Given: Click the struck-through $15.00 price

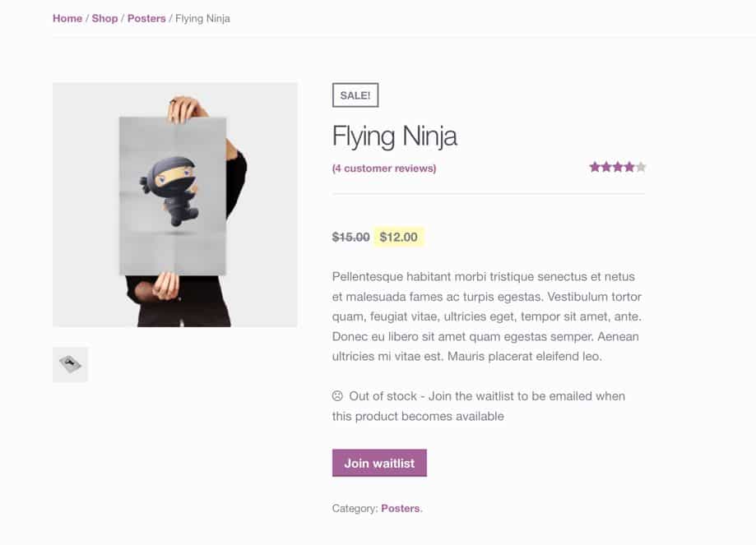Looking at the screenshot, I should pyautogui.click(x=350, y=237).
